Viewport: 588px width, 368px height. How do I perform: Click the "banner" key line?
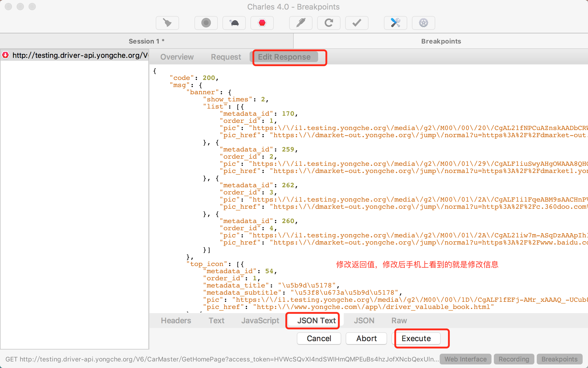click(x=209, y=92)
